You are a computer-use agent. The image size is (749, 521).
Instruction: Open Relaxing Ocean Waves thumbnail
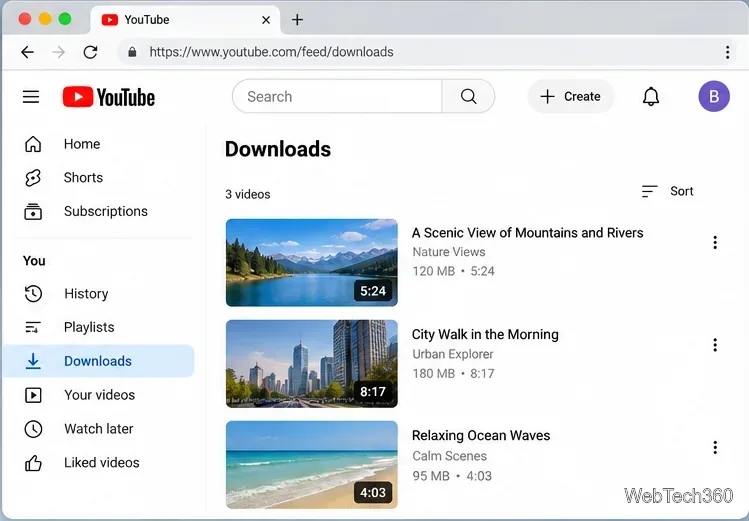tap(311, 465)
